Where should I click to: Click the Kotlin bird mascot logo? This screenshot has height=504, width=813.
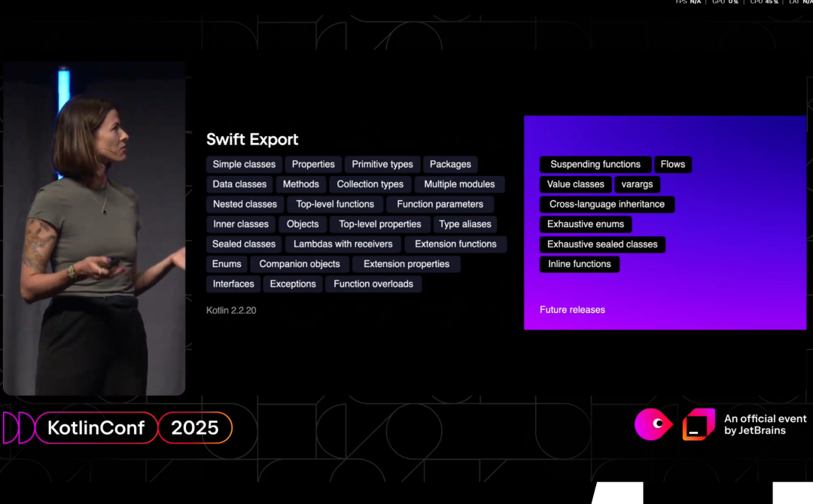coord(654,424)
